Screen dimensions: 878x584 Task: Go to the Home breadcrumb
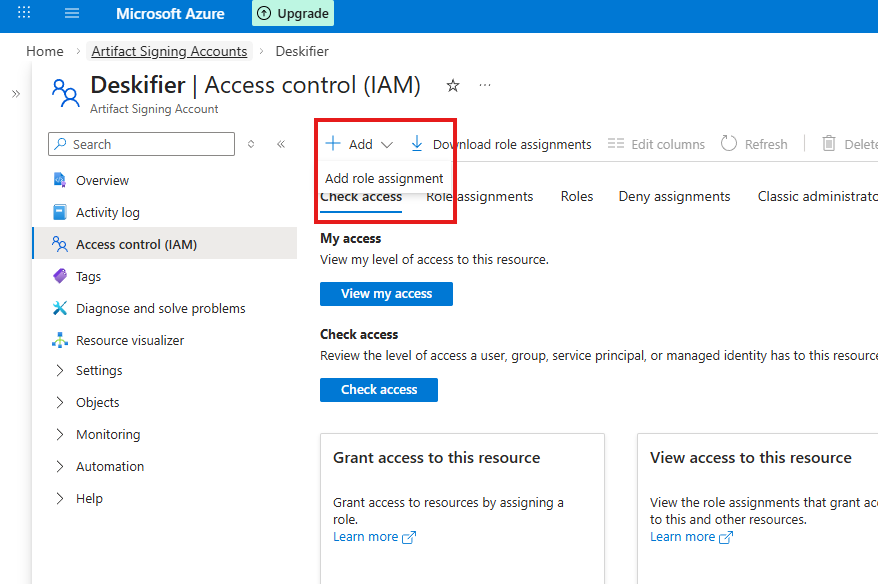point(45,52)
